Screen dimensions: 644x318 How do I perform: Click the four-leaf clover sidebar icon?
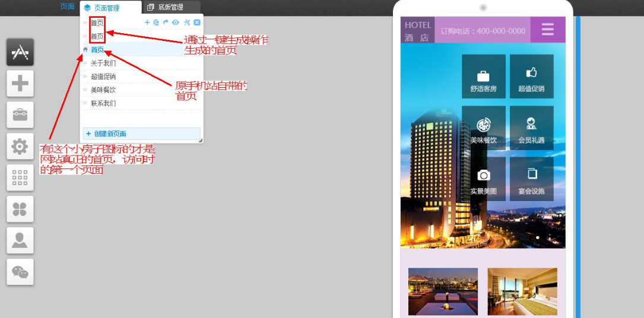point(20,209)
